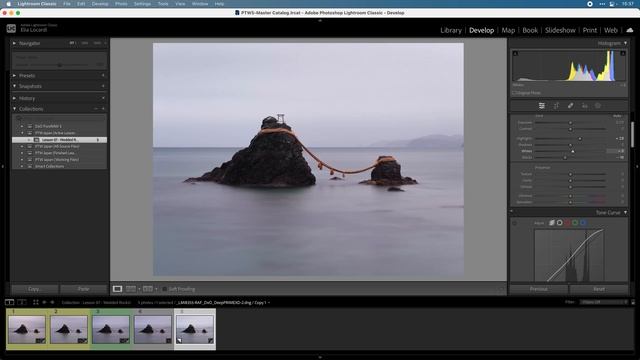Click the Tone Curve target adjustment icon
640x360 pixels.
click(515, 223)
